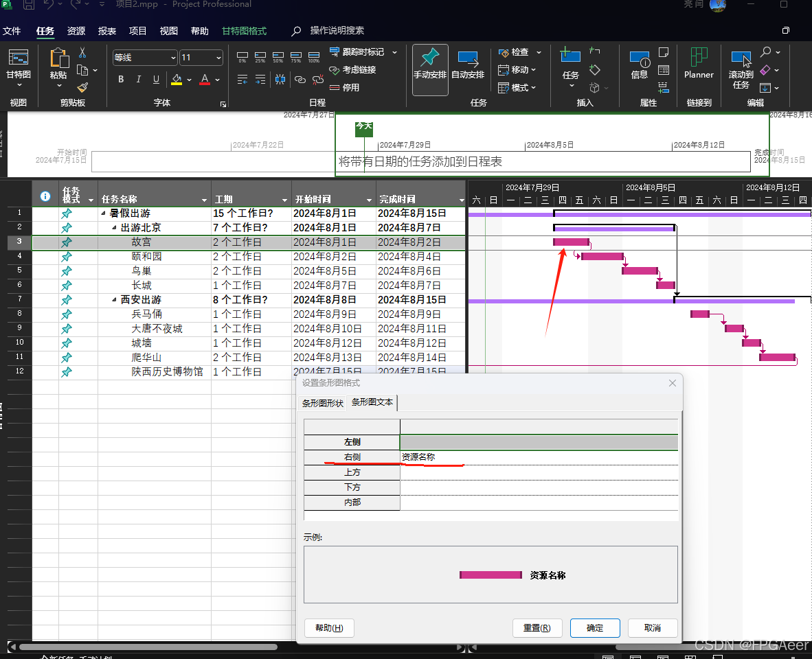Mark task 0% complete
Screen dimensions: 812x659
pyautogui.click(x=243, y=57)
